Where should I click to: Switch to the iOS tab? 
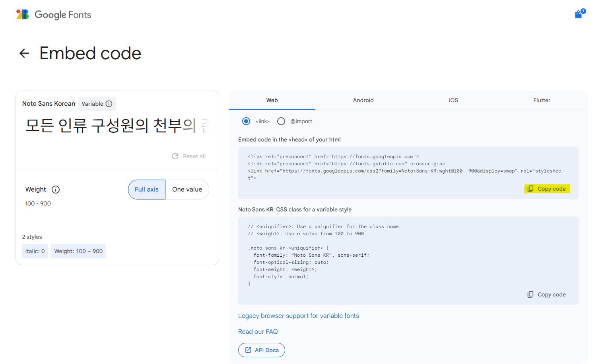pos(453,100)
